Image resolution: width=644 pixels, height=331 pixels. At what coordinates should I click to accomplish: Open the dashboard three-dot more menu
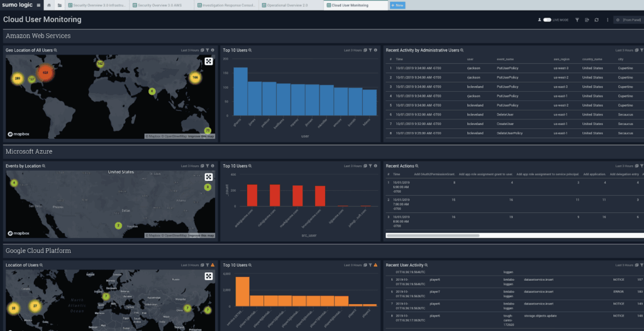point(608,19)
